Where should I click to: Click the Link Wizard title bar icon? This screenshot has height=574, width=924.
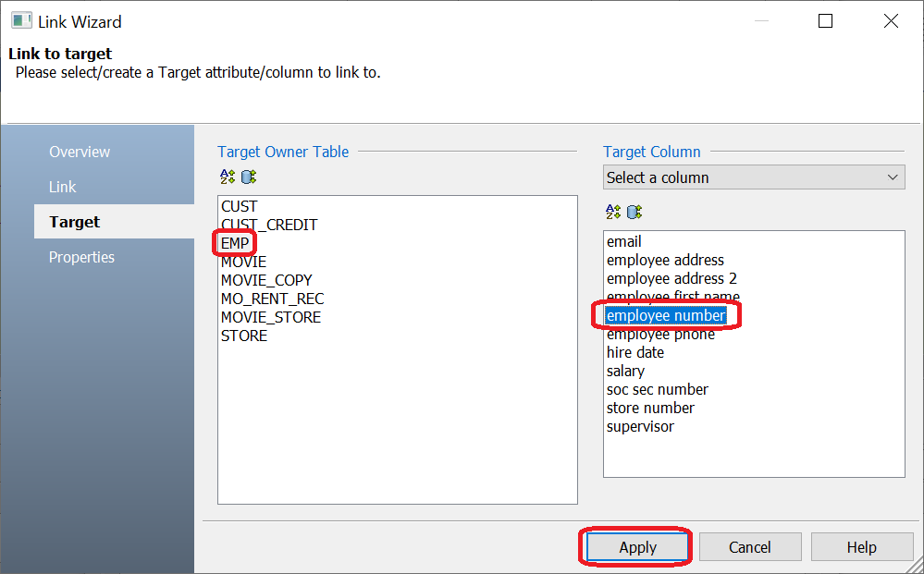tap(22, 21)
